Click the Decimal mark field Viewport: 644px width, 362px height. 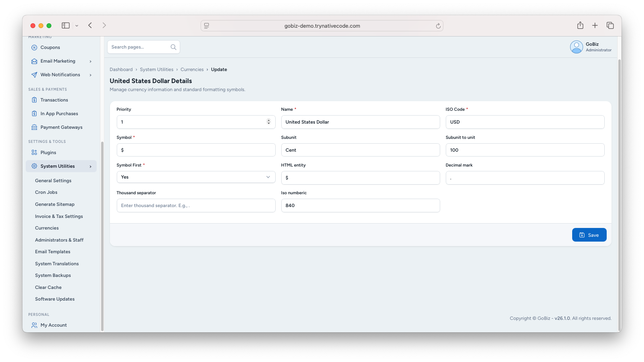click(x=525, y=178)
